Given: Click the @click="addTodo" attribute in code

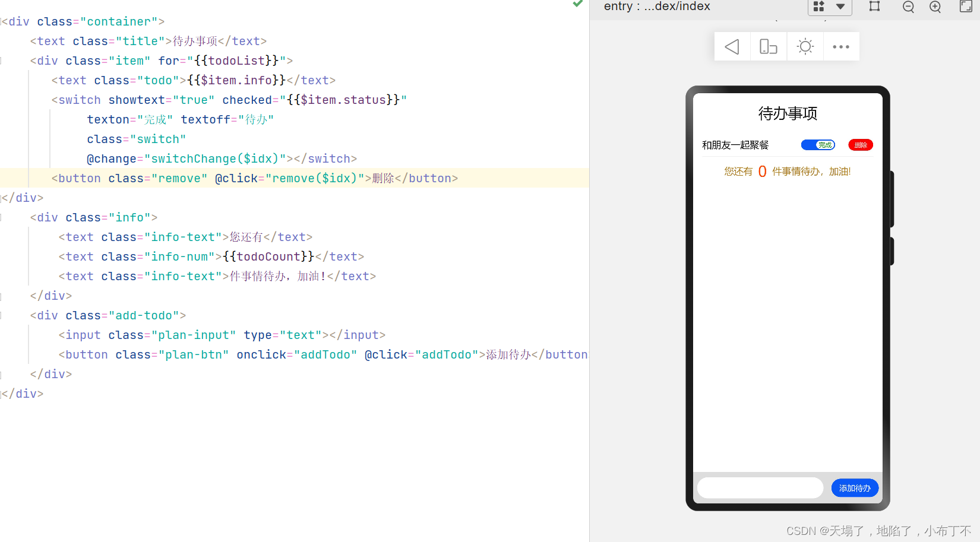Looking at the screenshot, I should coord(422,354).
